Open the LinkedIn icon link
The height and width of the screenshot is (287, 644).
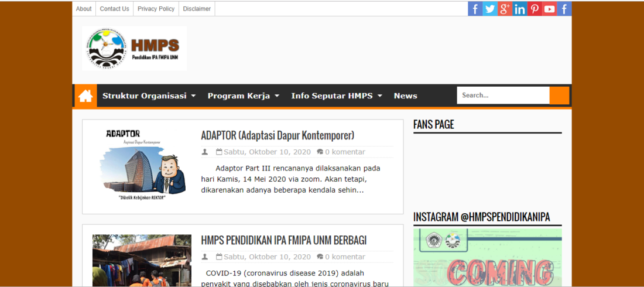pos(520,9)
